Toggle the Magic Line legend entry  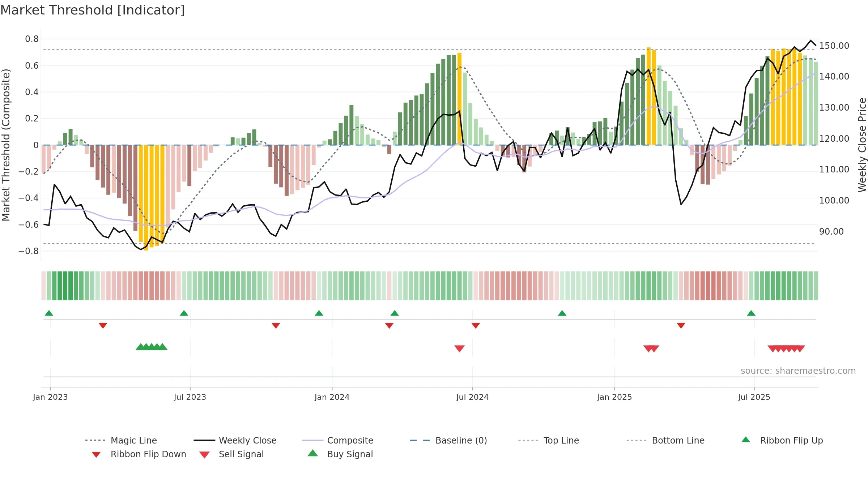point(121,440)
